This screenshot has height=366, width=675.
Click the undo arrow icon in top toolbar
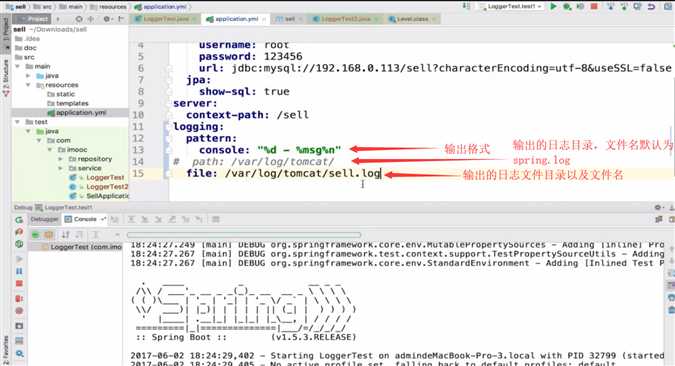point(651,6)
